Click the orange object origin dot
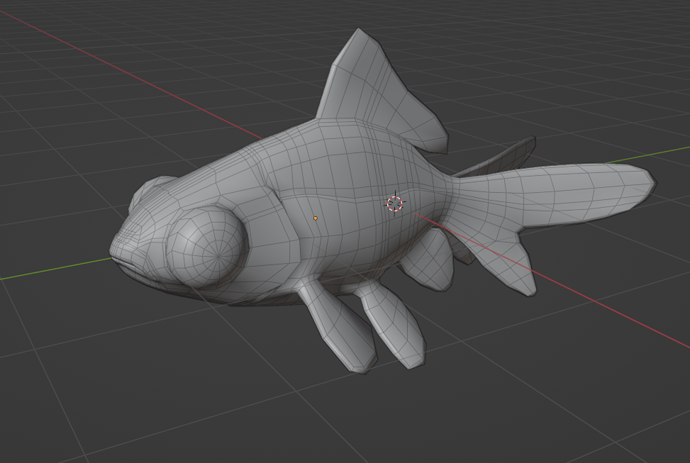 click(316, 218)
